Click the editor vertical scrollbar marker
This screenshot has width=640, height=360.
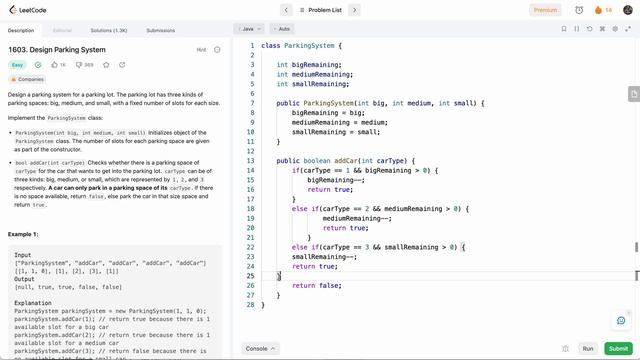[636, 247]
